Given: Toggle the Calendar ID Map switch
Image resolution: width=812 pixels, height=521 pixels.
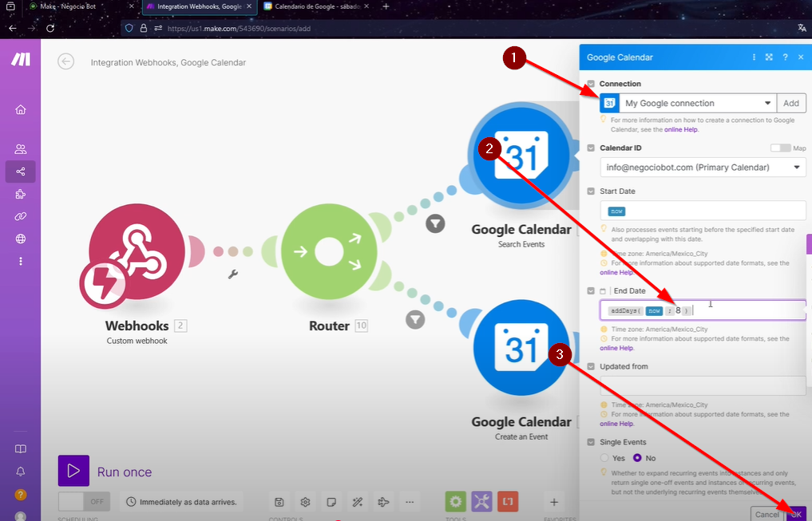Looking at the screenshot, I should [780, 148].
